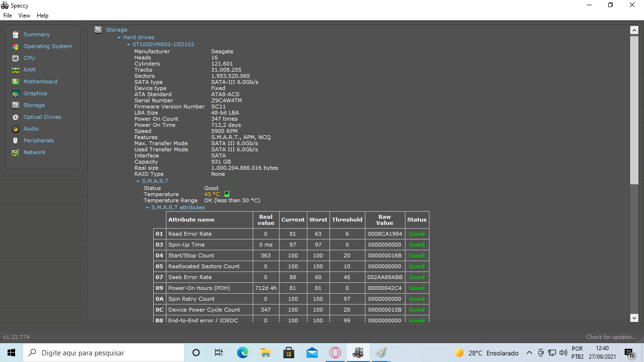
Task: Open File Explorer from taskbar
Action: click(265, 353)
